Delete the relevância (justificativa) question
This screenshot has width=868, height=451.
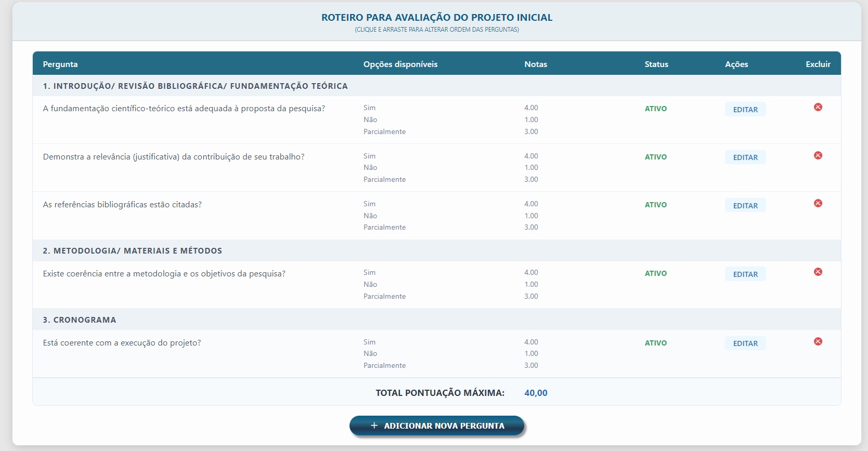(x=818, y=155)
